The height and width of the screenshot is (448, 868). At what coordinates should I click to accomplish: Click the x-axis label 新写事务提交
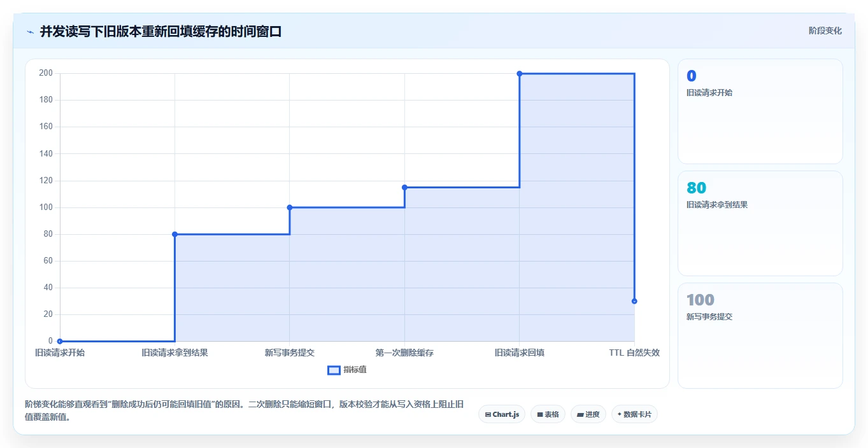coord(290,353)
